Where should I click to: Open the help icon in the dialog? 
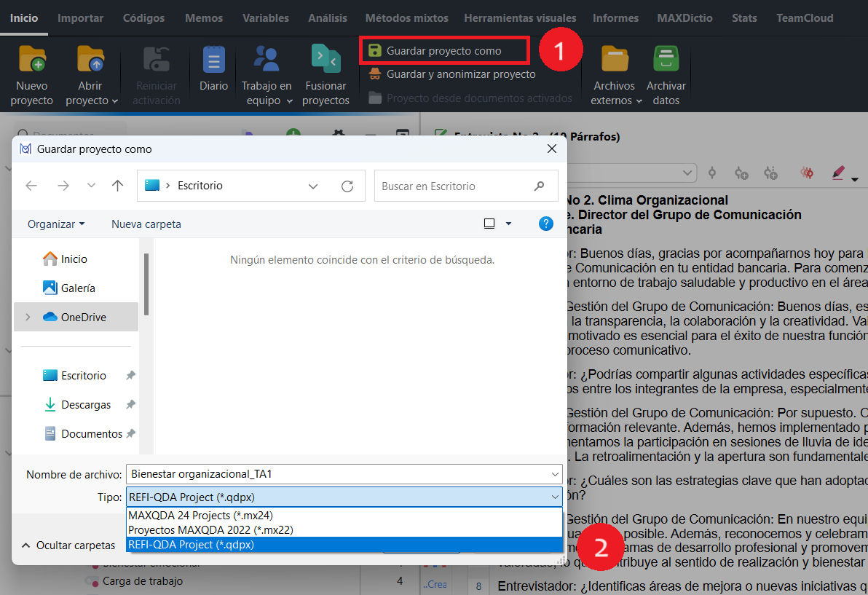(546, 224)
